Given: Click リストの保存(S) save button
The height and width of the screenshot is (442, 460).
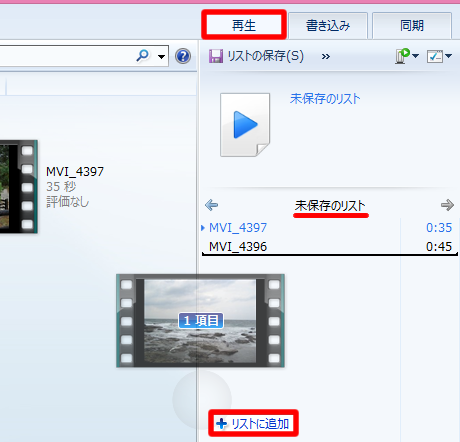Looking at the screenshot, I should (x=256, y=56).
